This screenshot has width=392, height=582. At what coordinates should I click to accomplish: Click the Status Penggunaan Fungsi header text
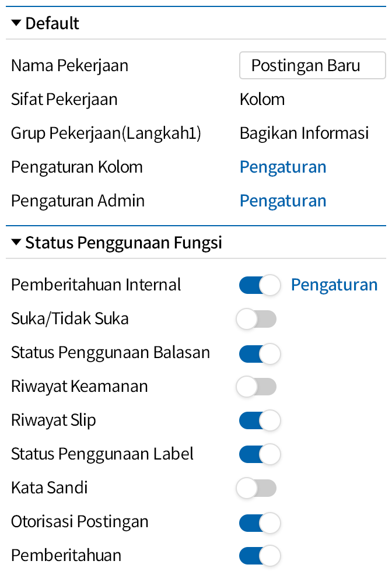124,242
